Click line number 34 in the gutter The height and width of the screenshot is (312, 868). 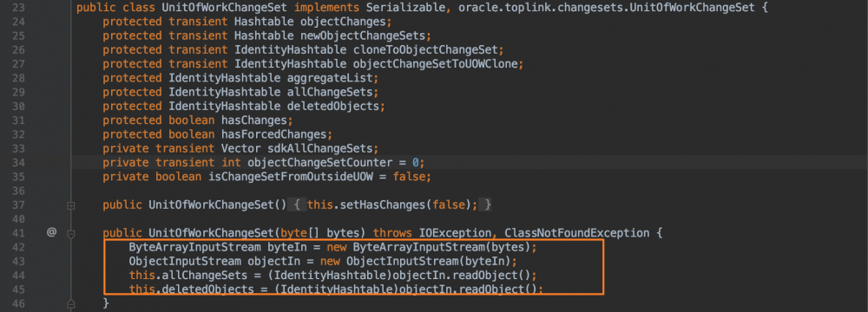(18, 163)
